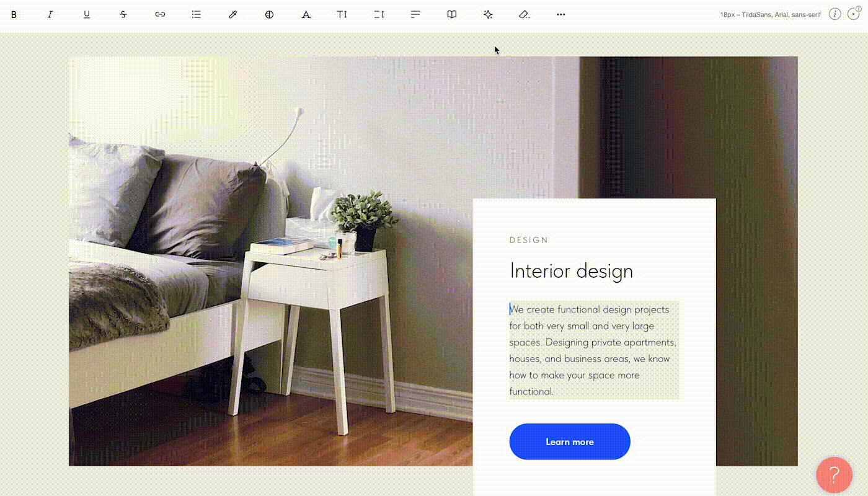Click the AI sparkle magic icon
Image resolution: width=868 pixels, height=496 pixels.
pyautogui.click(x=488, y=14)
